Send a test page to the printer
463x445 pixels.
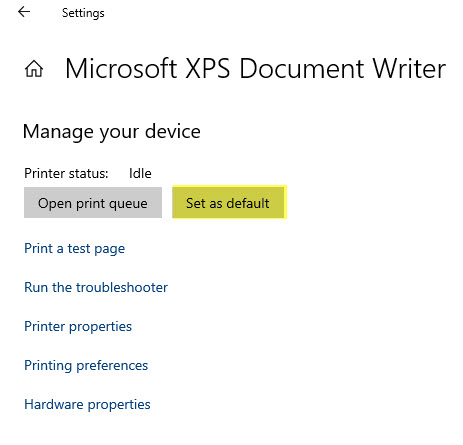[75, 249]
